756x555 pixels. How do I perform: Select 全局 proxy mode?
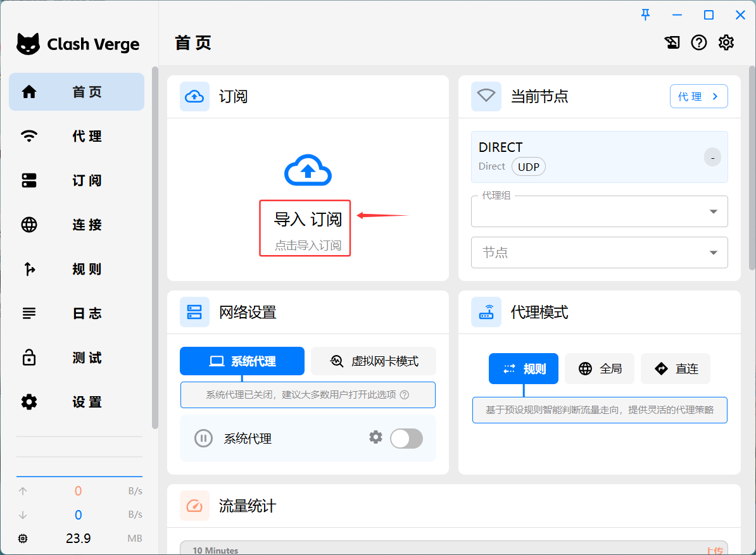click(x=599, y=368)
